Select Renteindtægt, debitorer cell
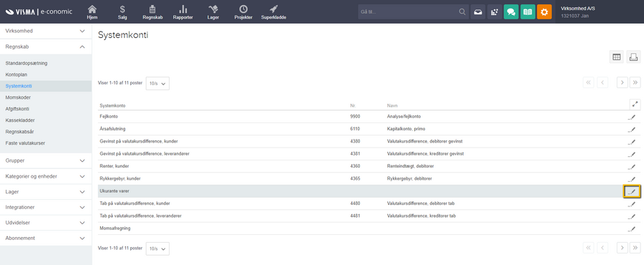644x265 pixels. click(410, 166)
